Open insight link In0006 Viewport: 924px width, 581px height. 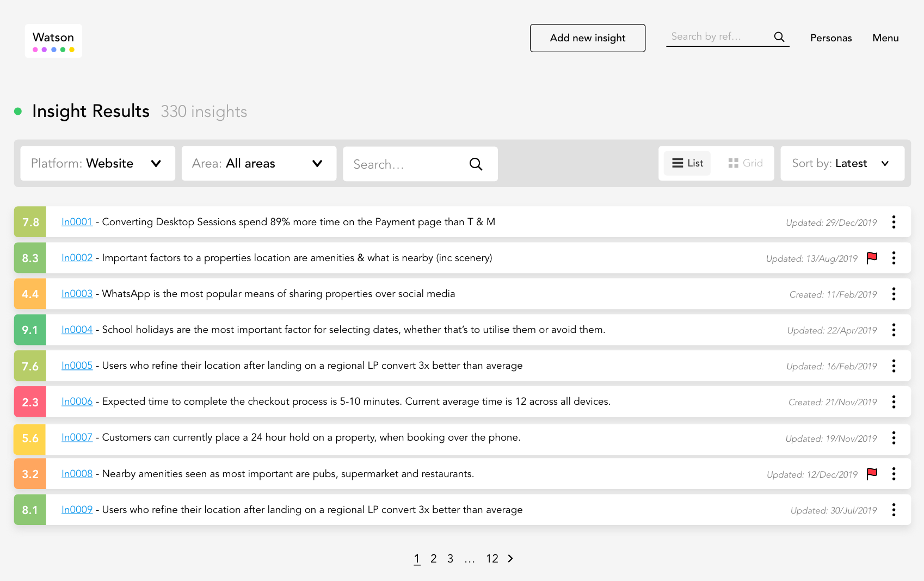coord(77,401)
